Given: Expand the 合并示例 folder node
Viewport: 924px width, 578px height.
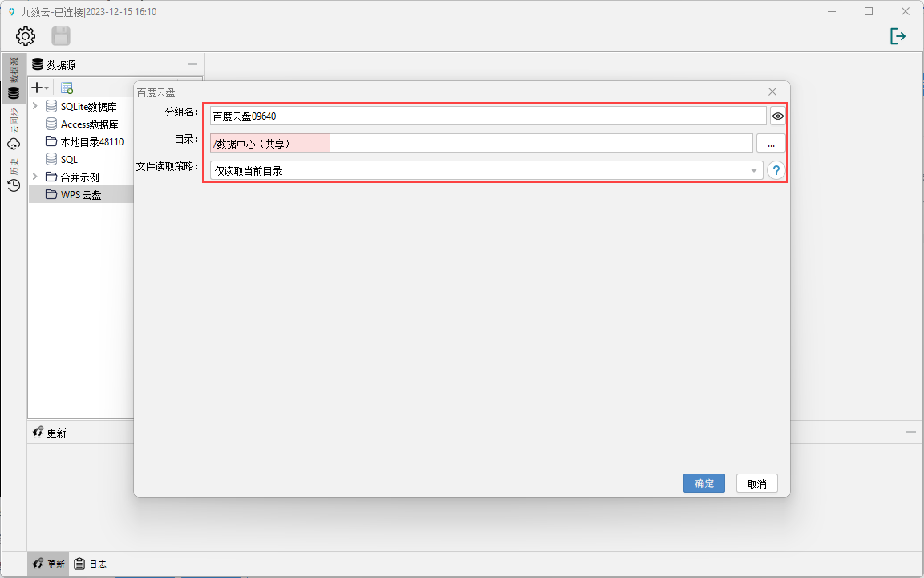Looking at the screenshot, I should (x=35, y=177).
